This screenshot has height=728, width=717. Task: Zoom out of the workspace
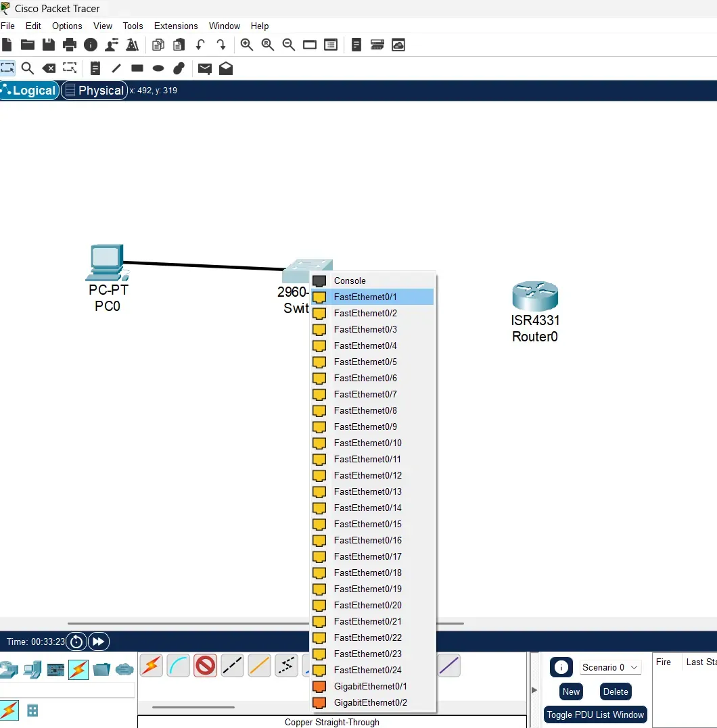289,45
